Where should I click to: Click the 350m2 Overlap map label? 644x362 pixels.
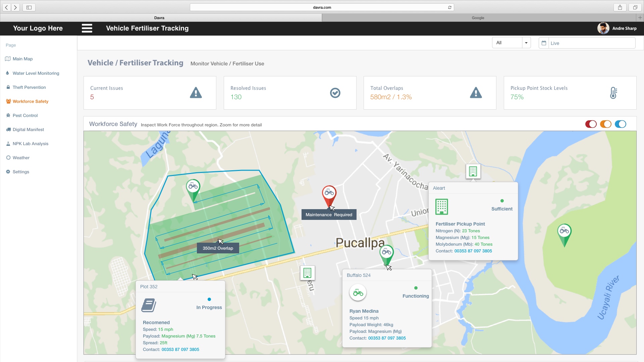218,248
